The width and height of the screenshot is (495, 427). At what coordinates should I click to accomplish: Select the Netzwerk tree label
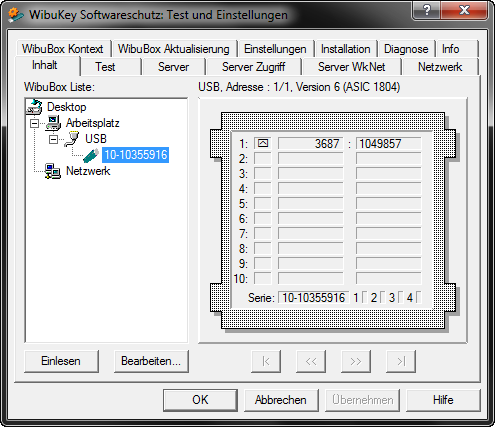[88, 171]
